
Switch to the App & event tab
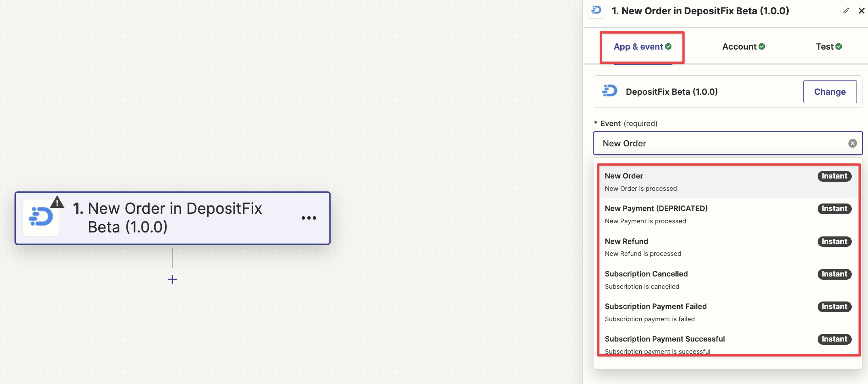tap(642, 47)
